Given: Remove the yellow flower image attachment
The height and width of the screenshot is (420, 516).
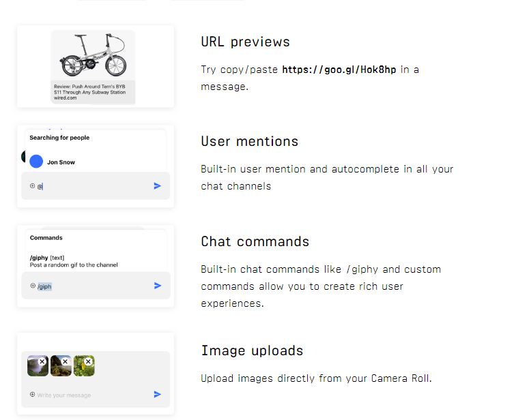Looking at the screenshot, I should click(x=89, y=361).
